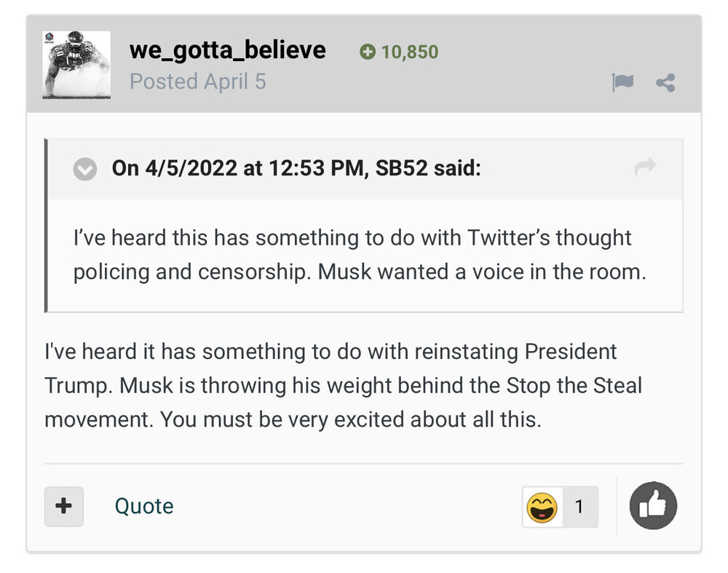This screenshot has width=728, height=573.
Task: Report post using the flag icon
Action: (622, 83)
